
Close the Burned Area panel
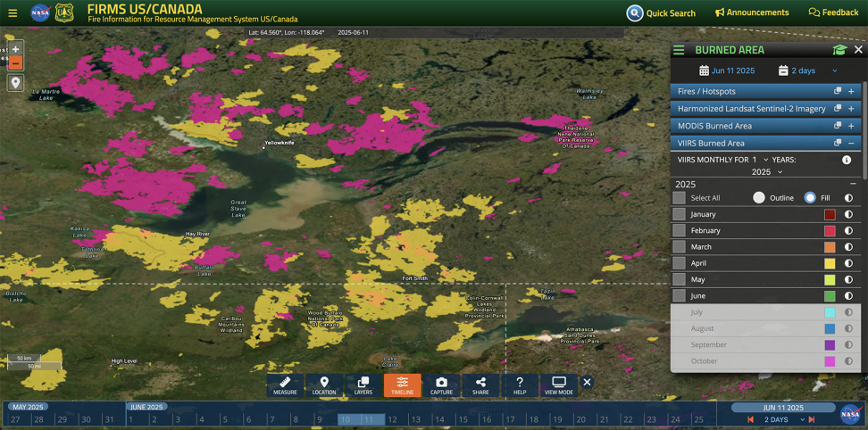coord(858,50)
